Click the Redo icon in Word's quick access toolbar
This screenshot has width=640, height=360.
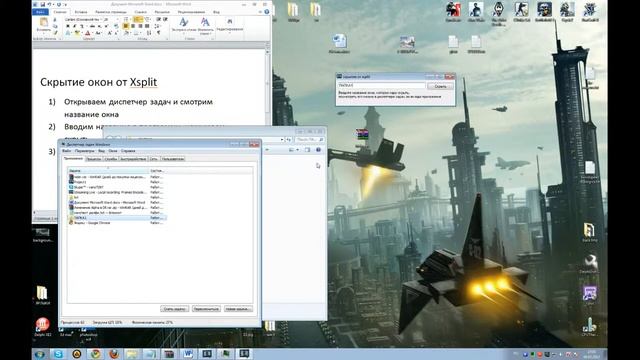[x=59, y=4]
